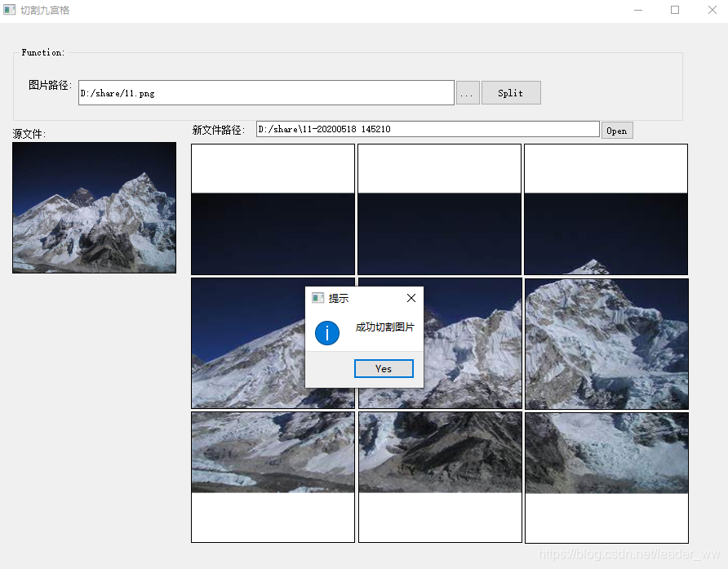Click the app icon in the main title bar
The width and height of the screenshot is (728, 569).
point(9,10)
